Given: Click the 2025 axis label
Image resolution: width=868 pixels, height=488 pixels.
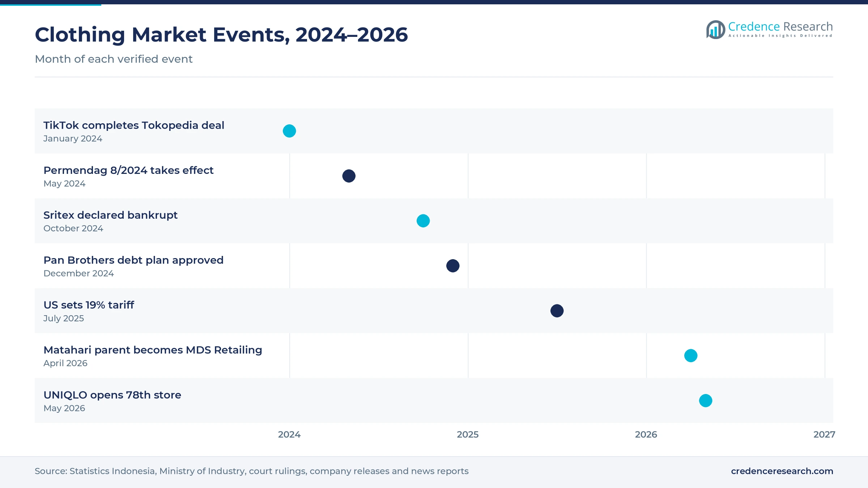Looking at the screenshot, I should click(468, 435).
